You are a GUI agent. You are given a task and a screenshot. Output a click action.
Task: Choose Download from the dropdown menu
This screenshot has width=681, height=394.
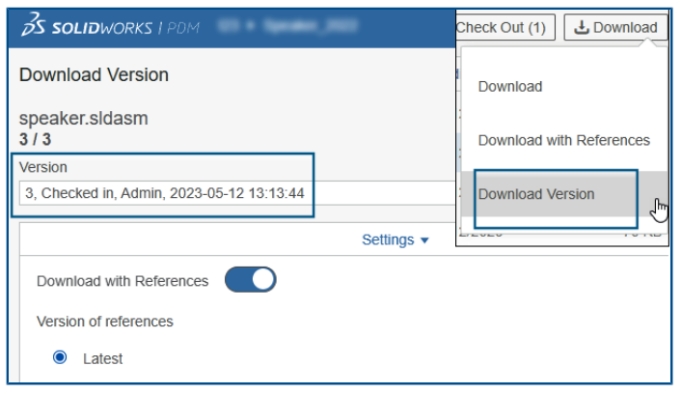point(510,86)
